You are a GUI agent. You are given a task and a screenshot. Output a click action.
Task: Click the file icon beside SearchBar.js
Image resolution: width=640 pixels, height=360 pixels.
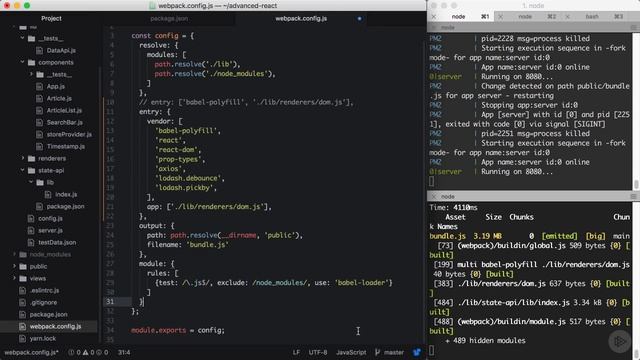[x=40, y=122]
